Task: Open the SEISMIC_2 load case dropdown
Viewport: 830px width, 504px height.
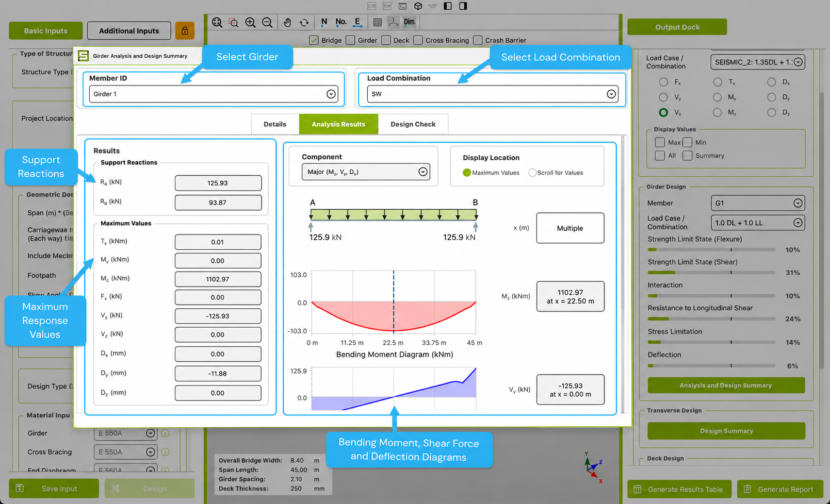Action: click(x=757, y=62)
